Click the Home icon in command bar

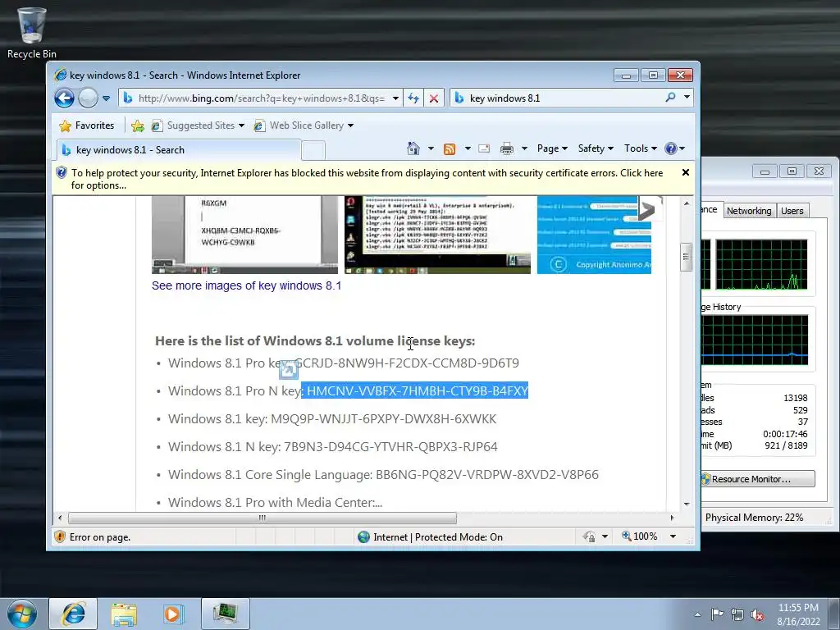[x=413, y=148]
